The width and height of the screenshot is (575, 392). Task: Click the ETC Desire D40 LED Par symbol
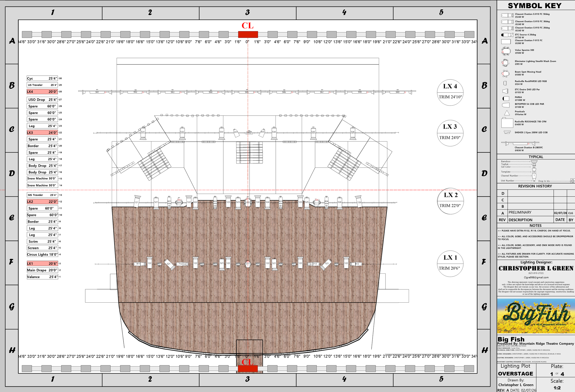(505, 91)
